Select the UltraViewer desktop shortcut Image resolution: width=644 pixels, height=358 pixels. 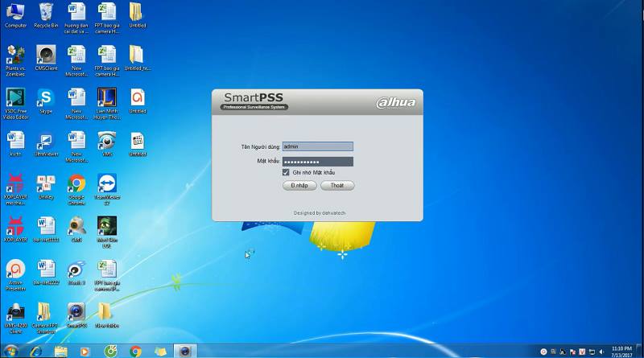[46, 145]
